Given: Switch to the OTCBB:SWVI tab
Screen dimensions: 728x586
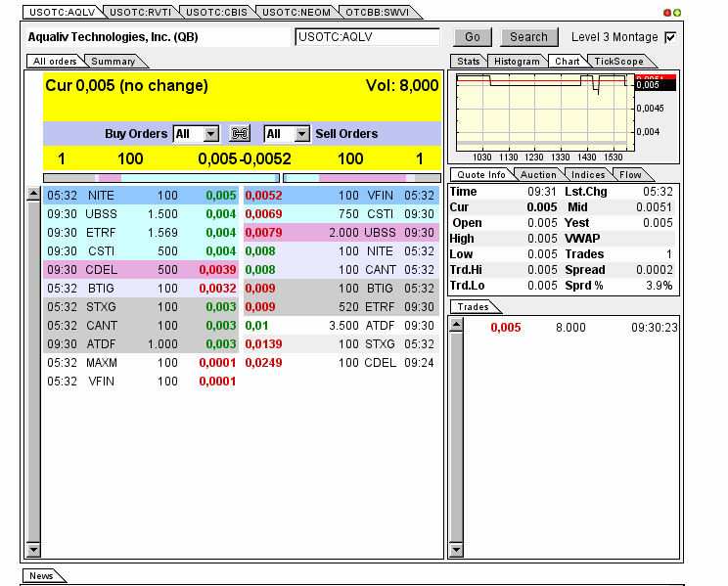Looking at the screenshot, I should [378, 13].
